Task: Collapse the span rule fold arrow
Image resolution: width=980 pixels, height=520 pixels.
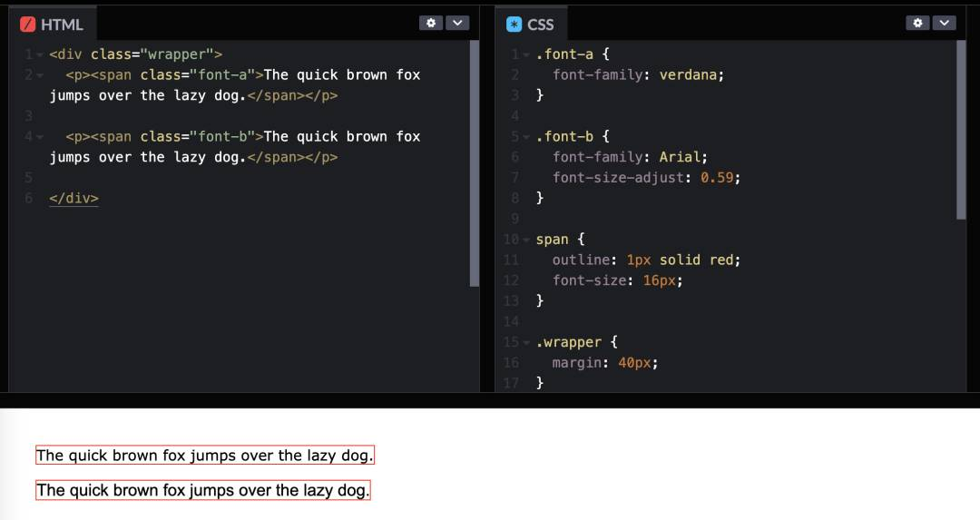Action: point(526,240)
